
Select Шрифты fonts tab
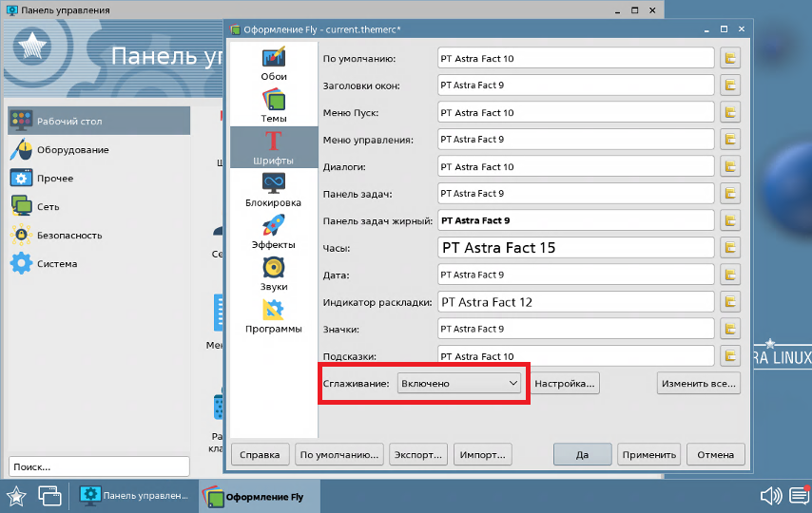tap(273, 146)
